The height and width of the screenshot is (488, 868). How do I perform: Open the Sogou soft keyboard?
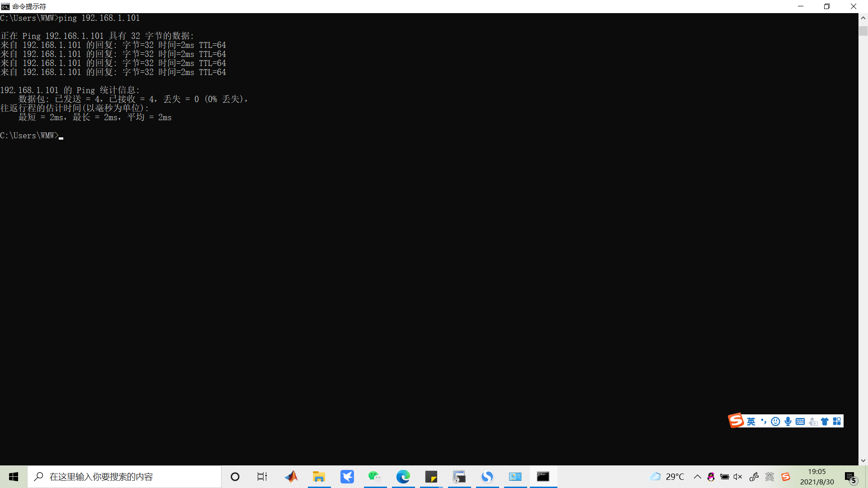[x=800, y=421]
